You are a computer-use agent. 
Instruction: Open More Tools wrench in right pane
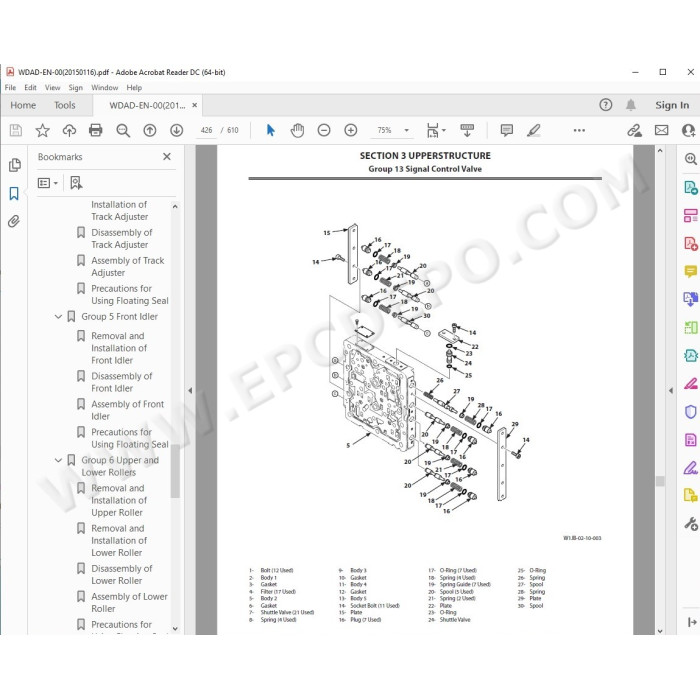[x=691, y=524]
